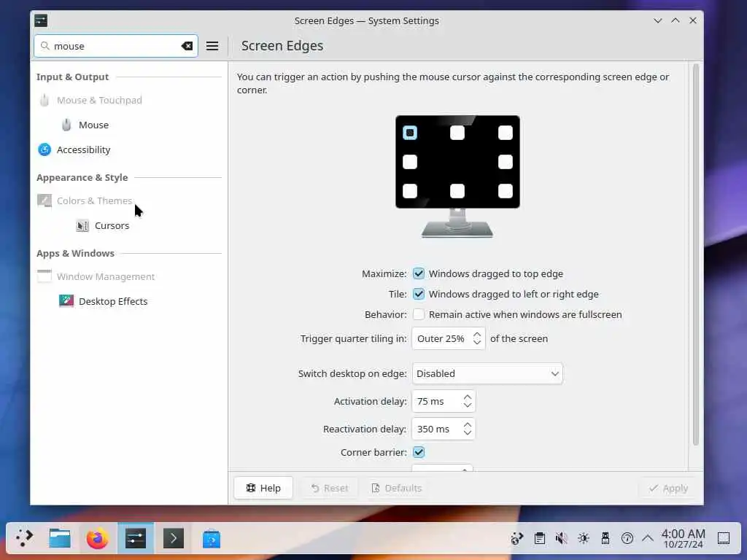747x560 pixels.
Task: Click the Outer 25% tiling field
Action: click(x=449, y=338)
